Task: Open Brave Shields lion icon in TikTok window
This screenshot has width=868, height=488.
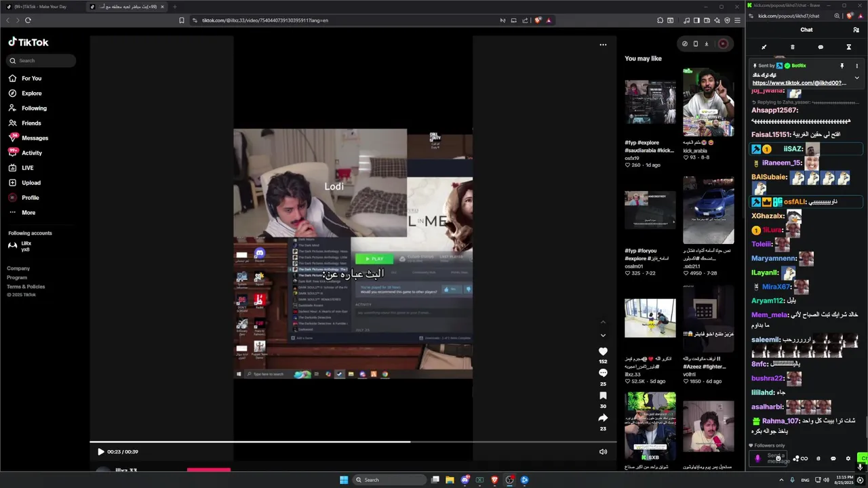Action: tap(538, 20)
